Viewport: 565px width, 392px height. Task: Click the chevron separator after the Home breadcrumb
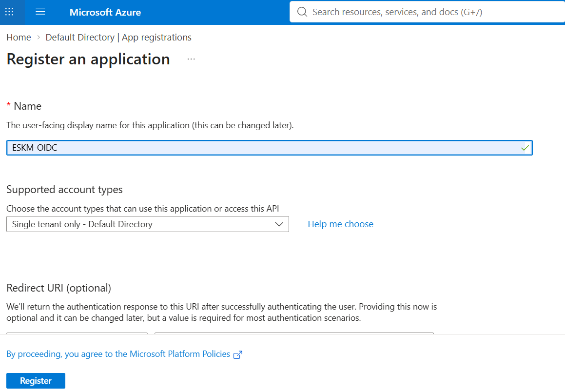click(39, 38)
